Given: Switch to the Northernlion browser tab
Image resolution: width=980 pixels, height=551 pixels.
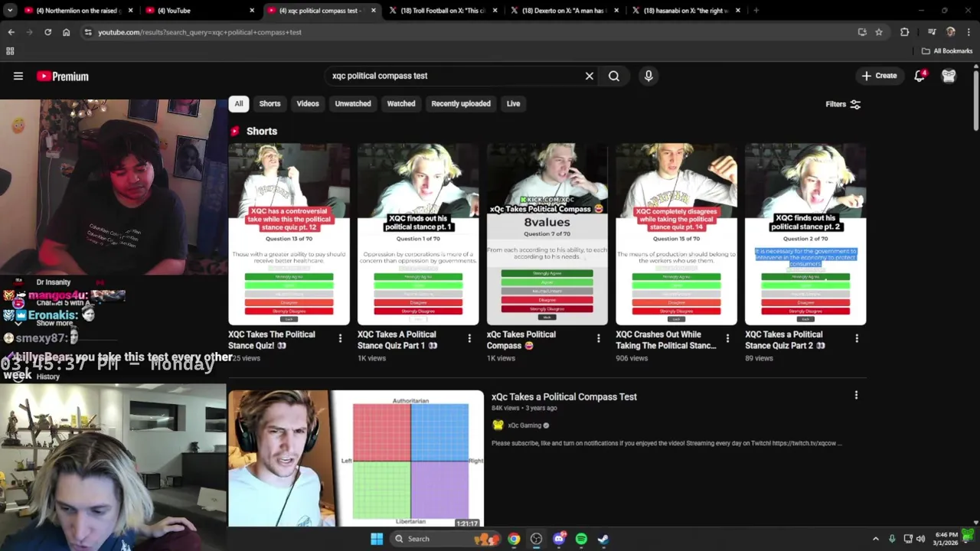Looking at the screenshot, I should point(79,11).
